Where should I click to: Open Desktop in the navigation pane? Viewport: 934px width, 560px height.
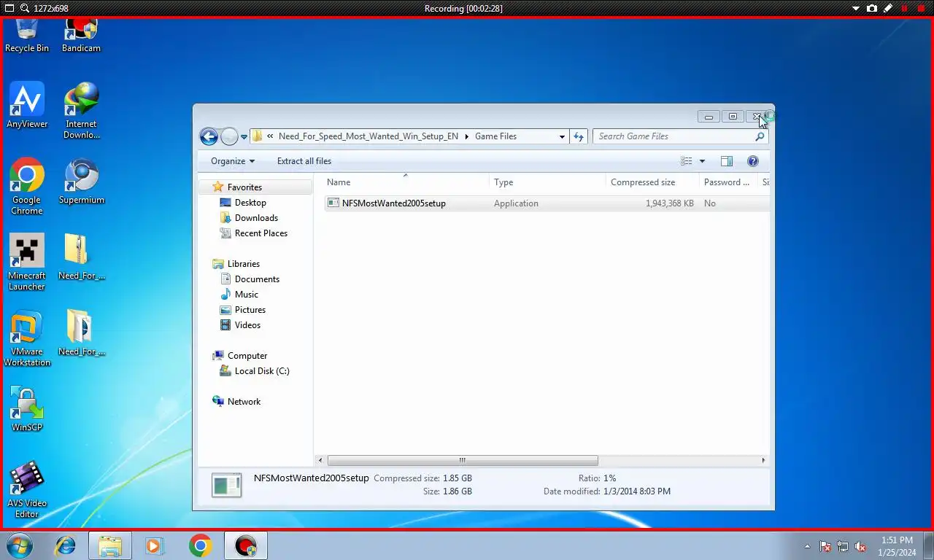250,203
